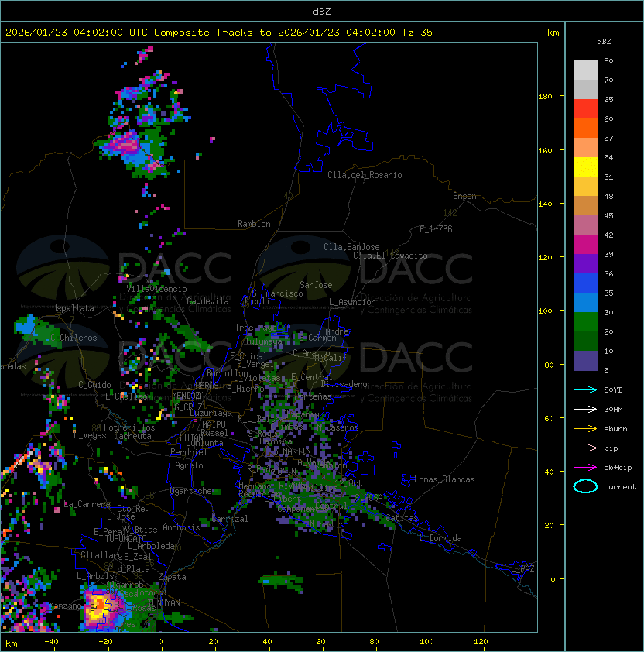Click the 'Villavicencio' map label
This screenshot has height=652, width=644.
[x=156, y=289]
